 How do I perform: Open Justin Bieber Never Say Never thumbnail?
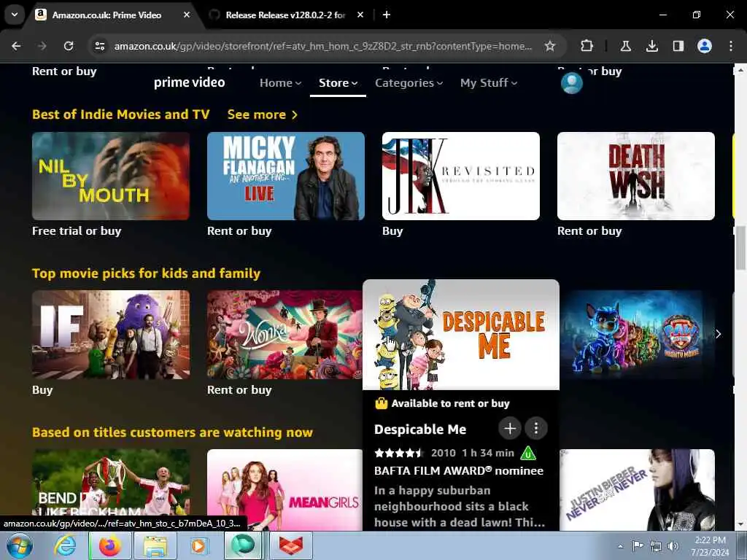(637, 489)
